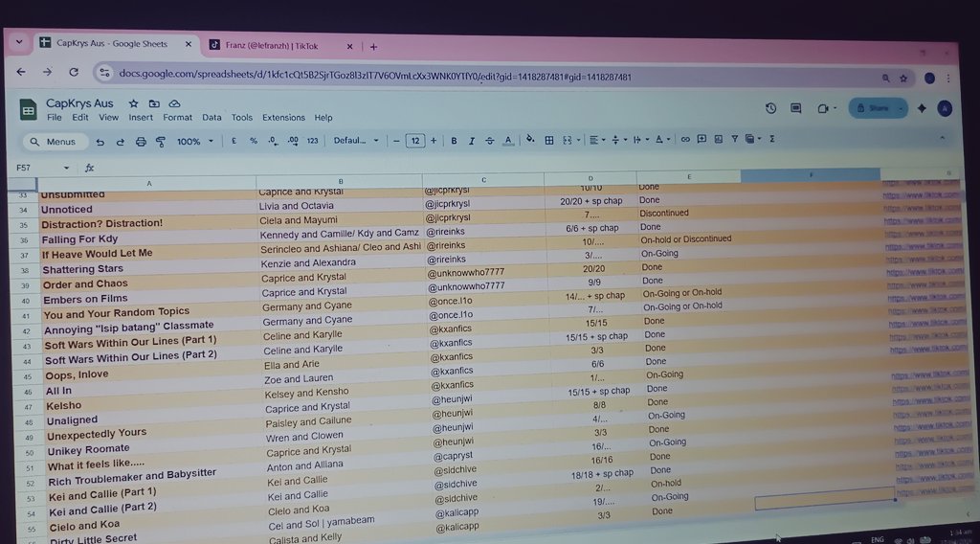Click the font size 12 field

point(415,141)
